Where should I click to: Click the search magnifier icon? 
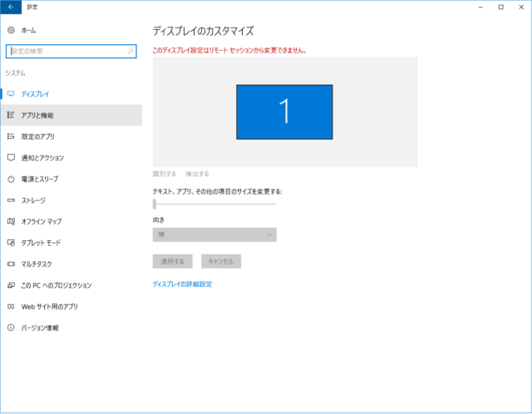click(131, 52)
